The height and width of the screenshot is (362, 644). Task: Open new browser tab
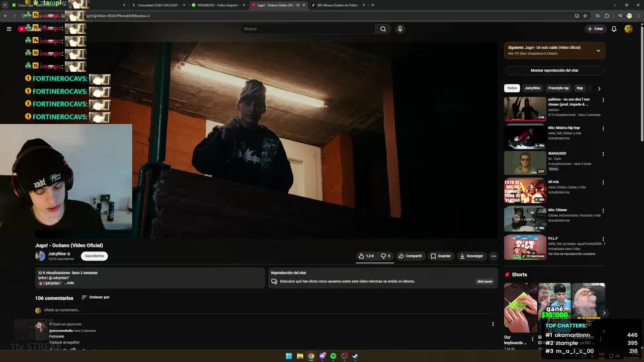click(372, 5)
